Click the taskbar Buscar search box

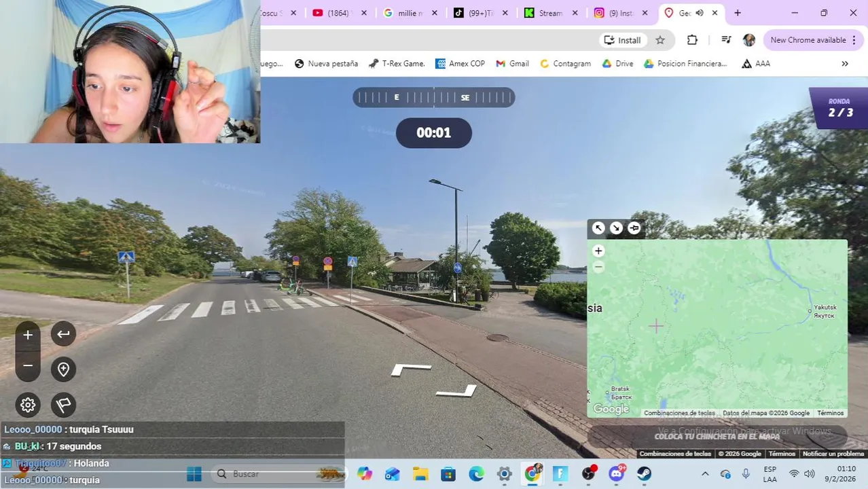[x=280, y=473]
